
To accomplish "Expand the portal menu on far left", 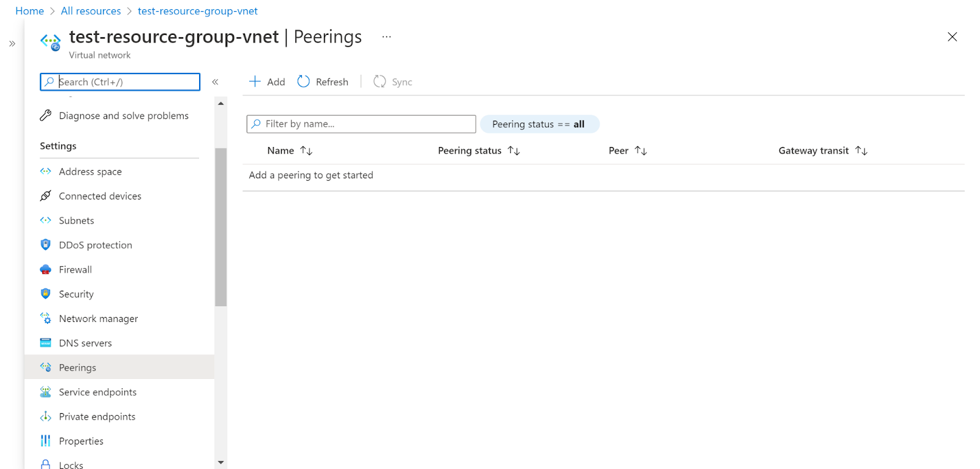I will [12, 43].
